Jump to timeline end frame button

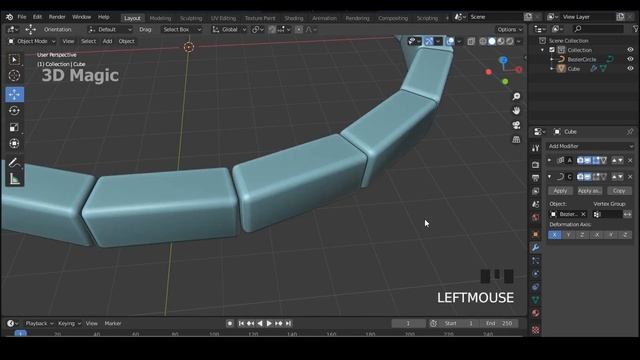point(288,323)
